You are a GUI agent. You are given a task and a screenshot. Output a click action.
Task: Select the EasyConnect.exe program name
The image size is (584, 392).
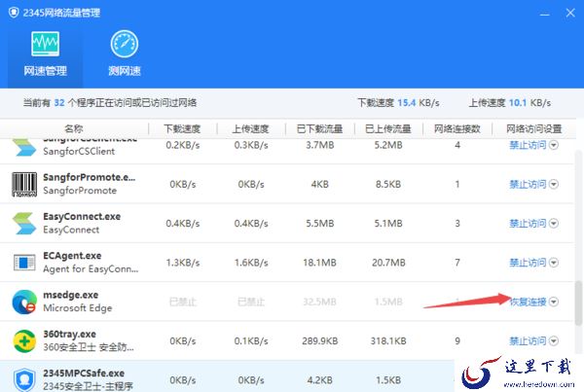(82, 216)
